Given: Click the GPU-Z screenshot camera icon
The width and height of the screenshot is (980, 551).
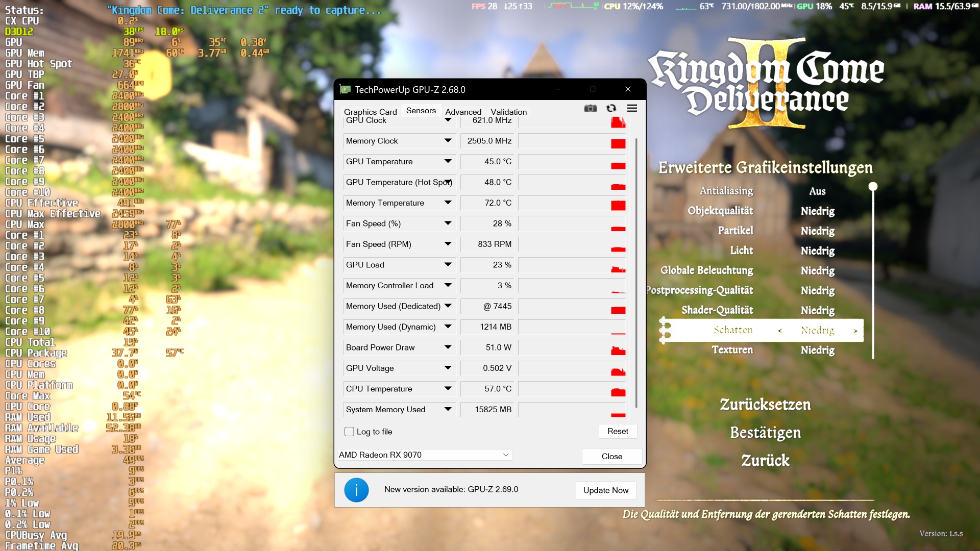Looking at the screenshot, I should pos(590,108).
